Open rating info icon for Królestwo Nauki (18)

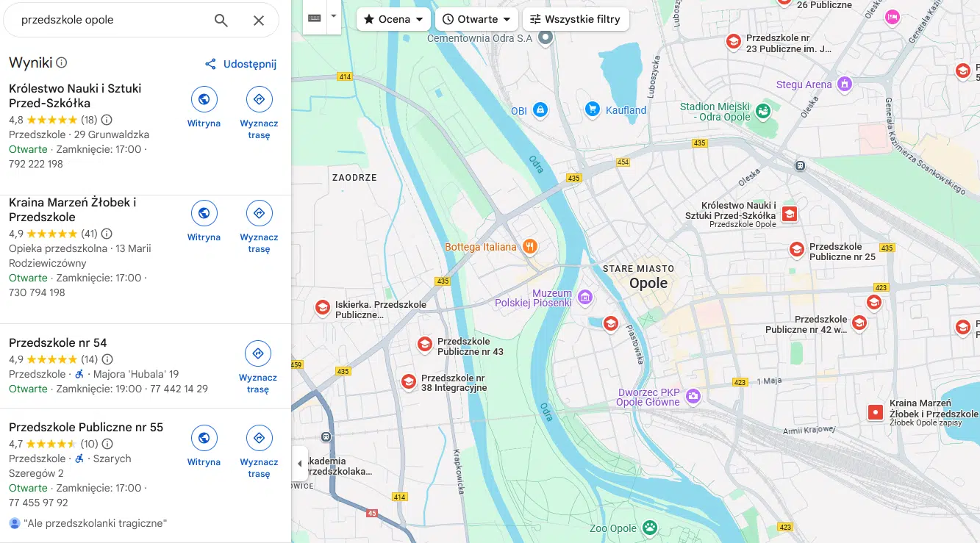[x=107, y=120]
